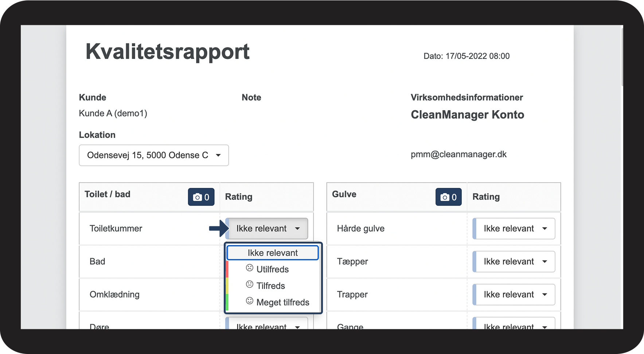Click the 'Toilet / bad' section header
This screenshot has width=644, height=354.
108,194
